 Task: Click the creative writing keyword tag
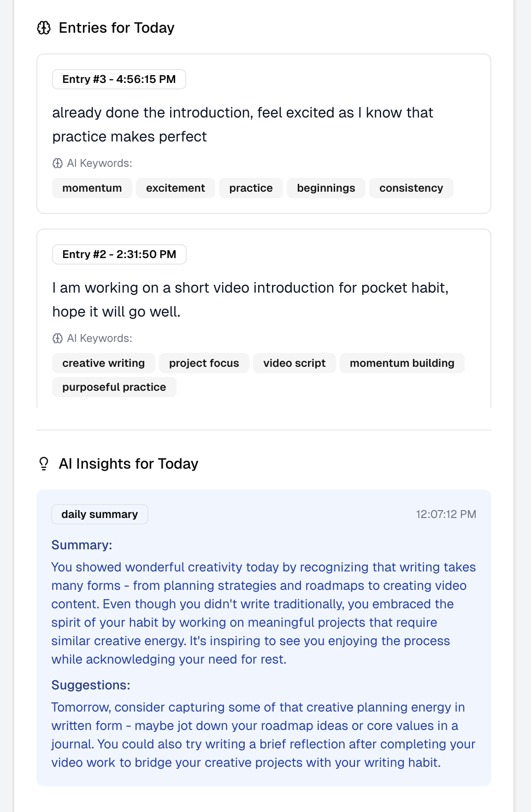pyautogui.click(x=104, y=363)
